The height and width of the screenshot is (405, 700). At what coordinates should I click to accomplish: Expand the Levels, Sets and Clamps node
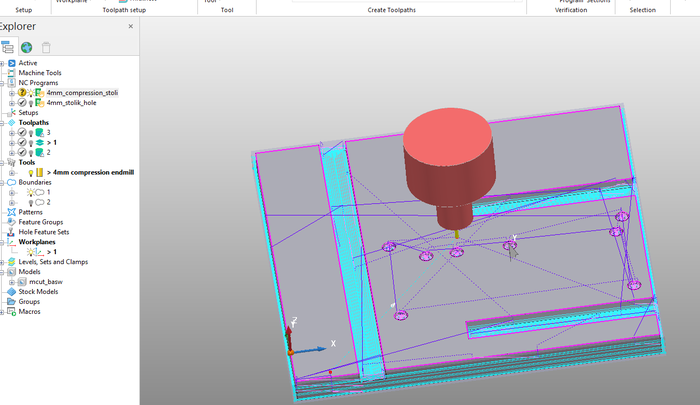[x=2, y=262]
